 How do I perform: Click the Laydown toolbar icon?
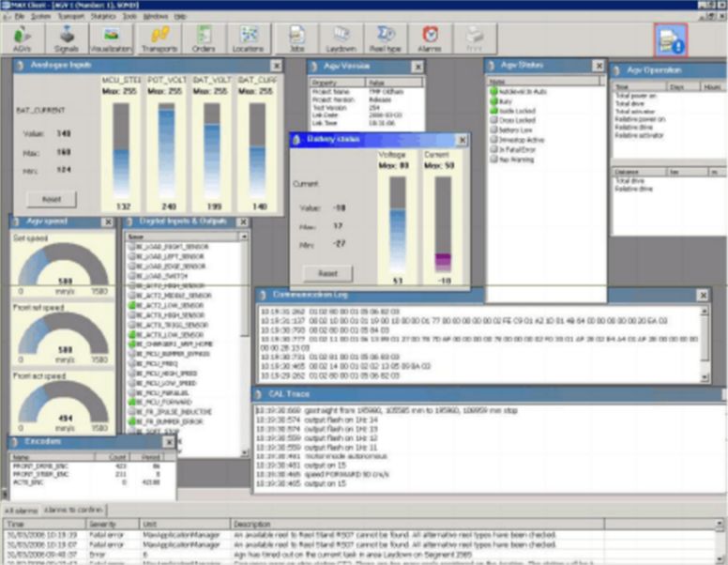pos(341,38)
